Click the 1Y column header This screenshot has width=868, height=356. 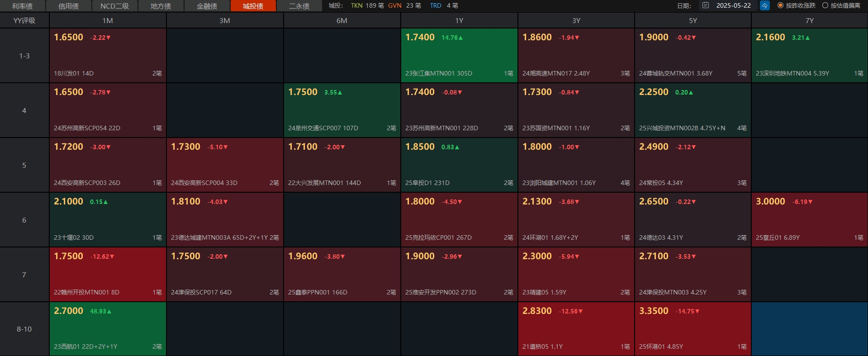point(459,20)
